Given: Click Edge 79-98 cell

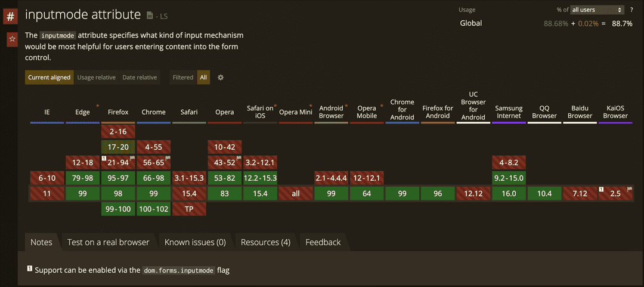Looking at the screenshot, I should [x=82, y=178].
